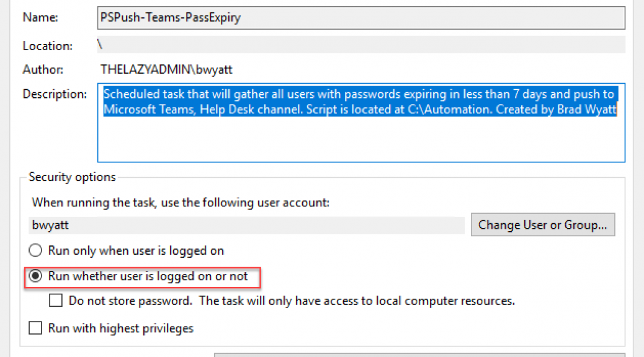
Task: Click the author text THELAZYADMIN\bwyatt
Action: click(166, 69)
